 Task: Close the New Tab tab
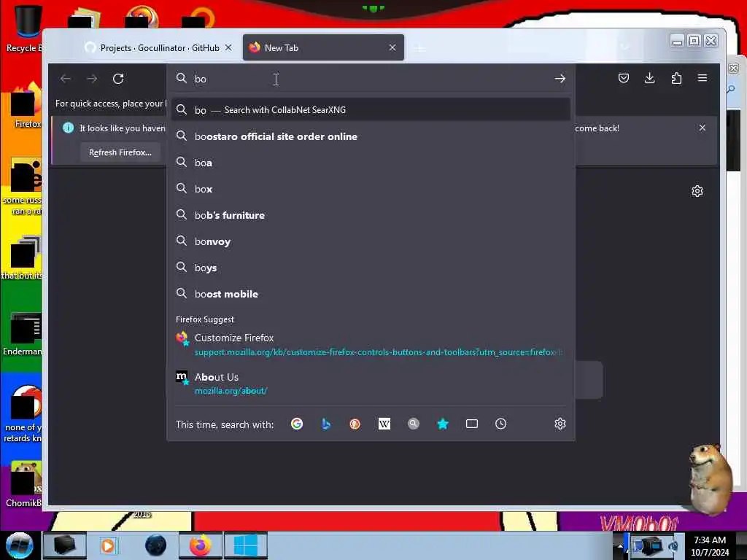[392, 47]
